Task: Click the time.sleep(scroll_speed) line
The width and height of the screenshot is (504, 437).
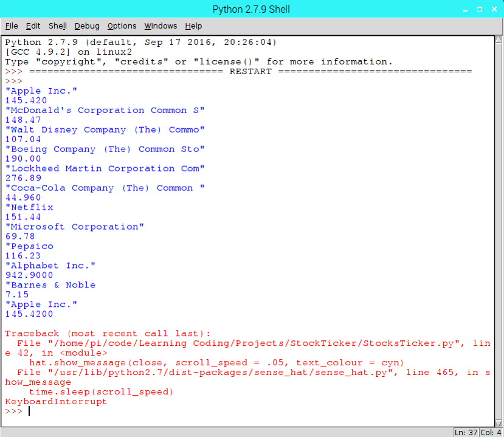Action: click(x=102, y=391)
